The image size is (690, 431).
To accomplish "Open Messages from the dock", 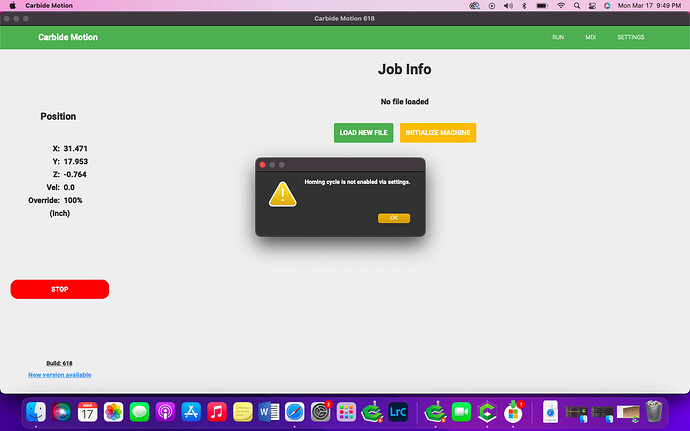I will tap(139, 412).
